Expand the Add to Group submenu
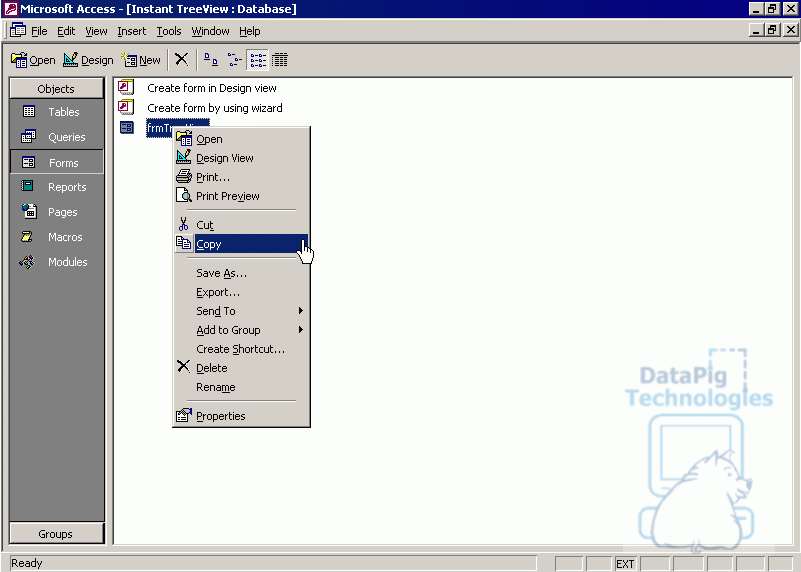The height and width of the screenshot is (572, 801). (x=242, y=329)
